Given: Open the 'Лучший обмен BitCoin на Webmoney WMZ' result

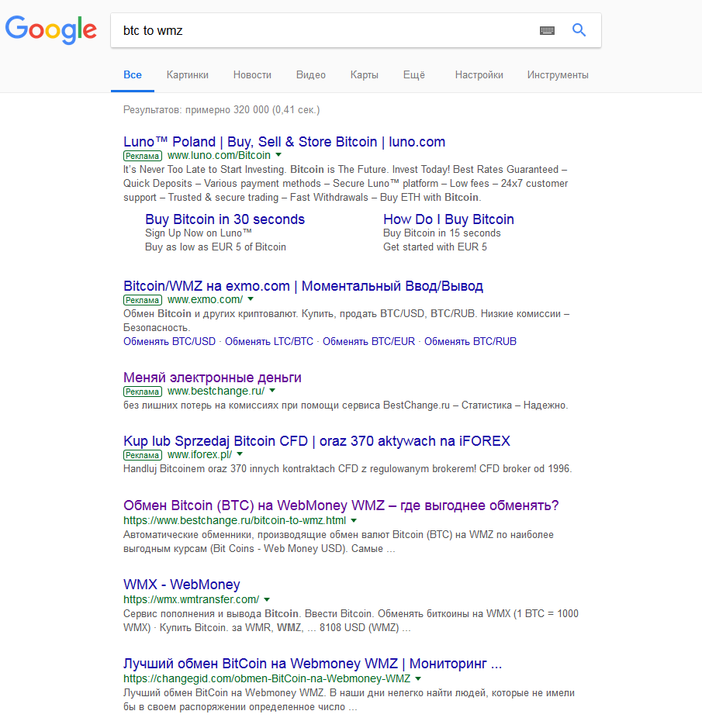Looking at the screenshot, I should click(x=313, y=664).
